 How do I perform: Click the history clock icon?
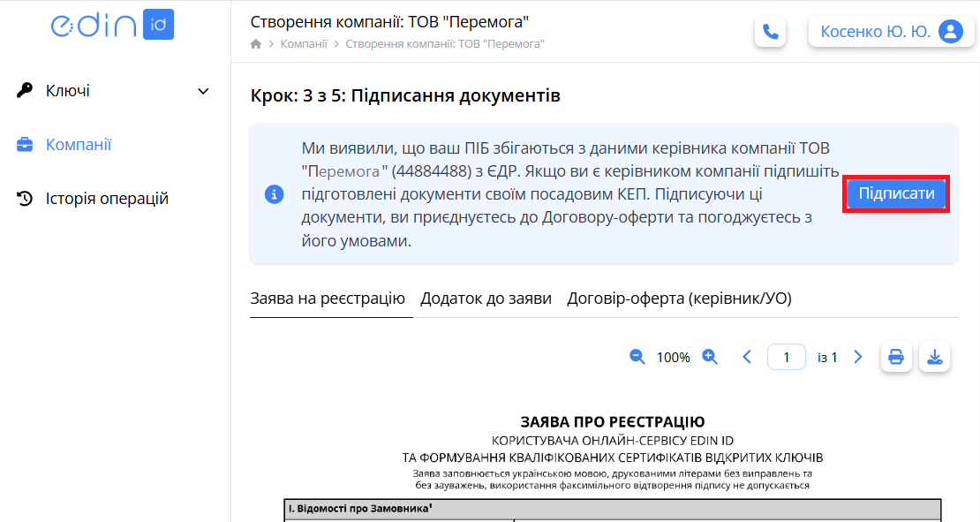(25, 199)
